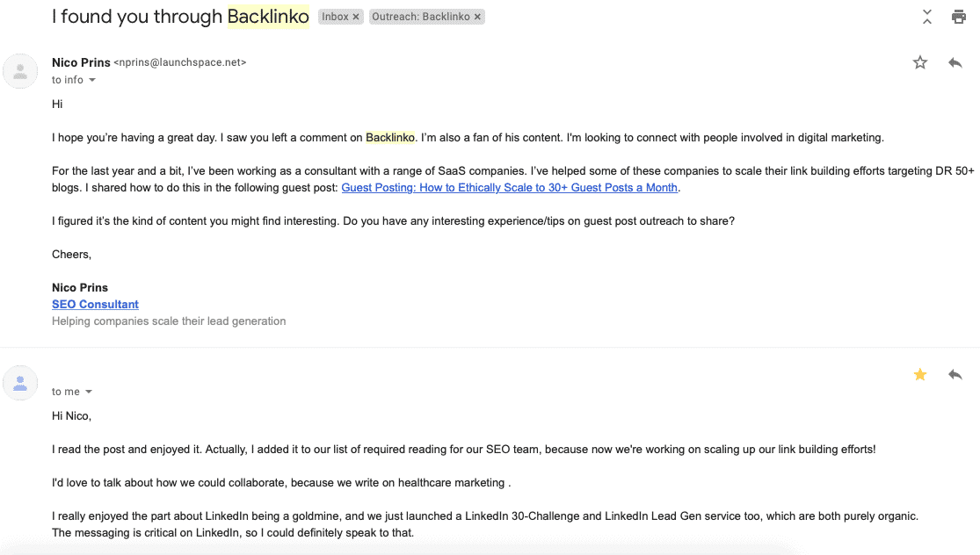Click the print all icon
The image size is (980, 555).
958,17
